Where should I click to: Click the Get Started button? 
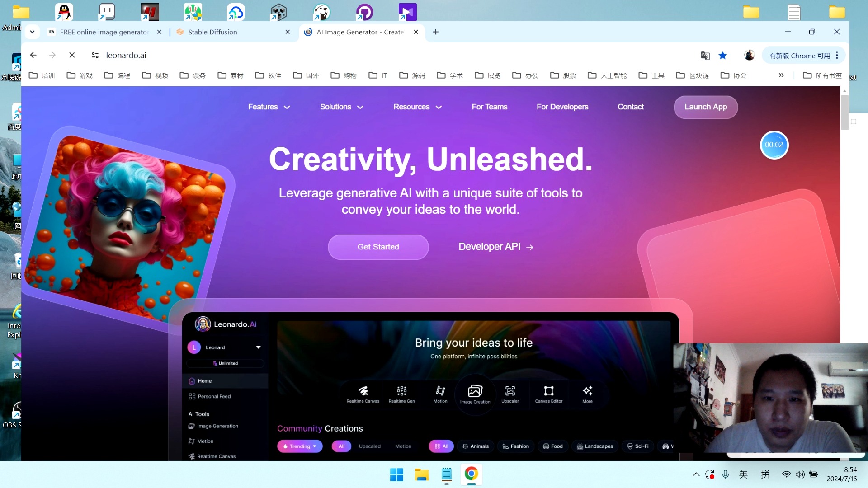378,247
